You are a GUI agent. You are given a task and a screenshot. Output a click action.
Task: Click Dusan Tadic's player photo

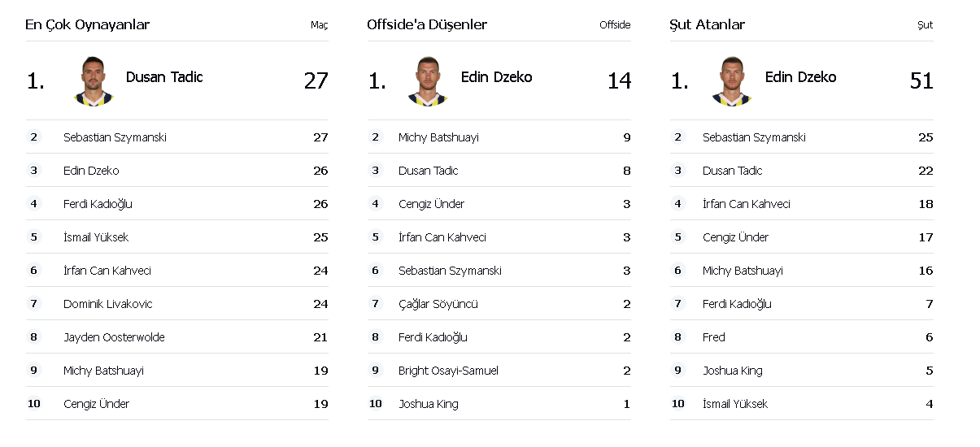pos(94,80)
